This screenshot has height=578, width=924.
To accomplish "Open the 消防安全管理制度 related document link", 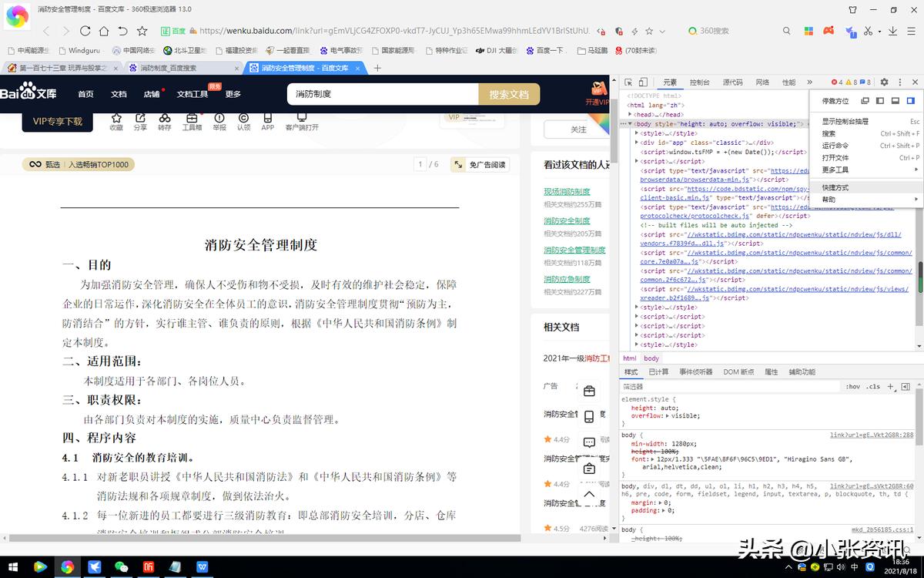I will 574,250.
